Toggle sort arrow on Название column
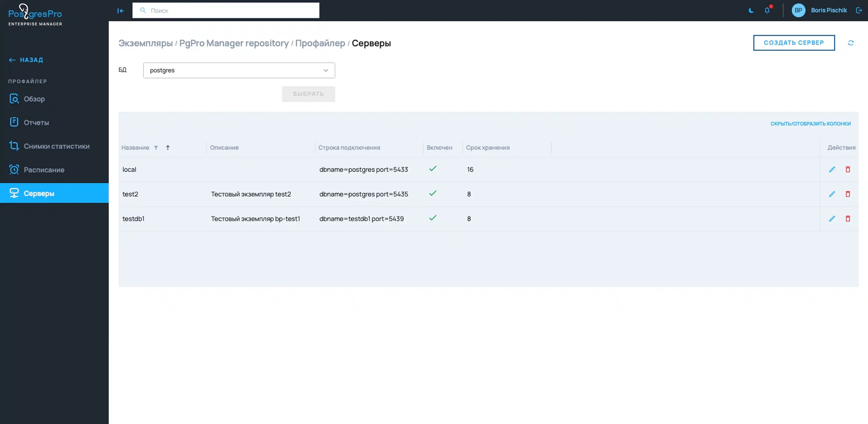Screen dimensions: 868x424 click(167, 147)
